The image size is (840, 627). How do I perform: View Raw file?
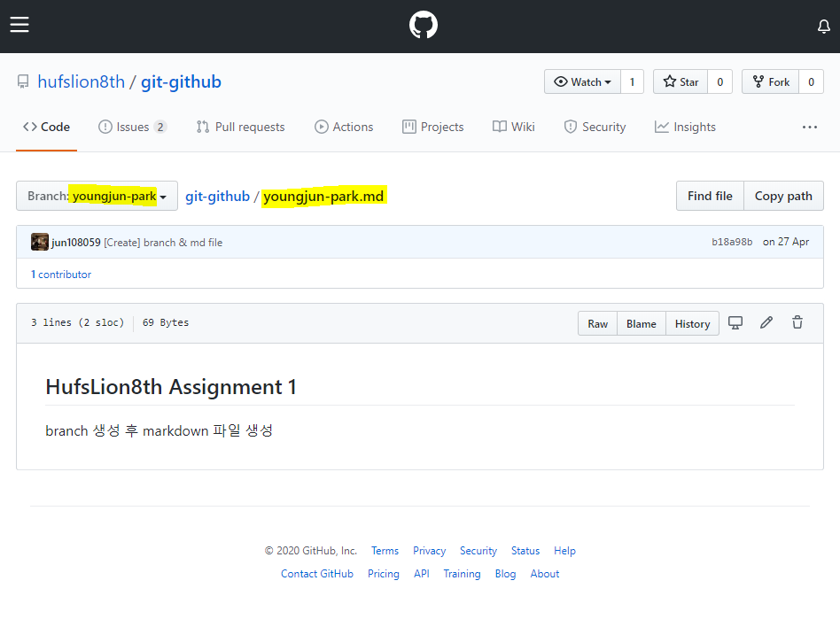pos(597,324)
